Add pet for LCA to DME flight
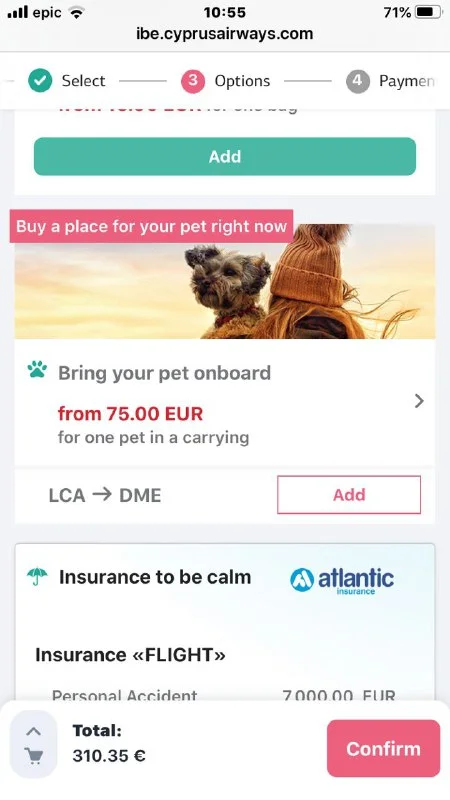Screen dimensions: 450x800 pos(349,494)
